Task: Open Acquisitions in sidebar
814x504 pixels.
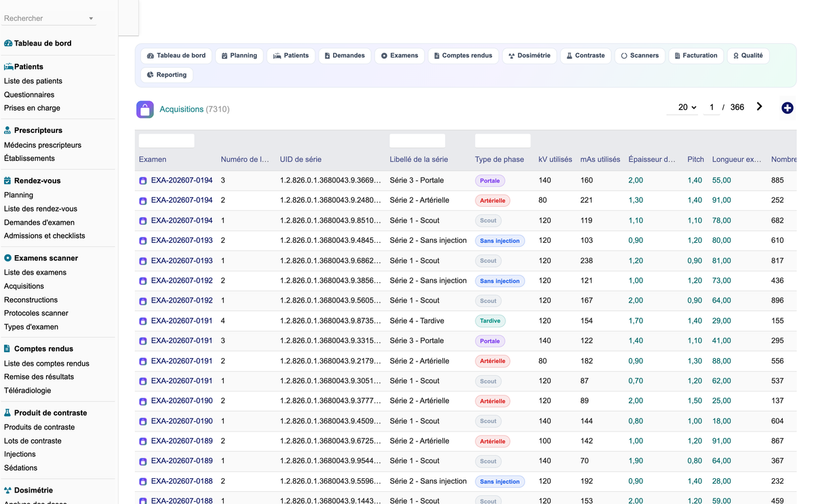Action: coord(24,286)
